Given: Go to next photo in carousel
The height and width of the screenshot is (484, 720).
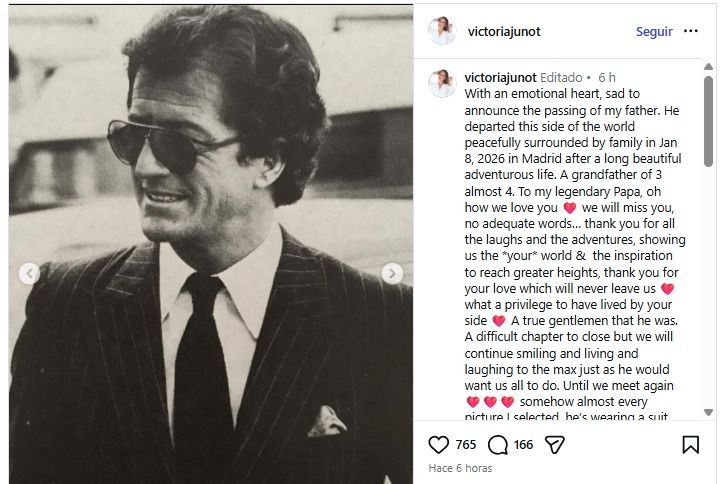Looking at the screenshot, I should tap(393, 273).
